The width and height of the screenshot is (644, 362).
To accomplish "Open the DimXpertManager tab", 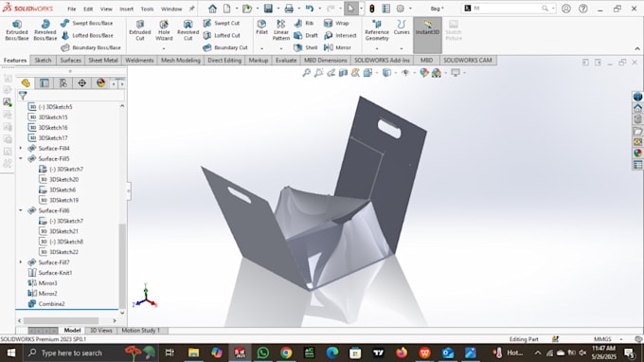I will (82, 83).
